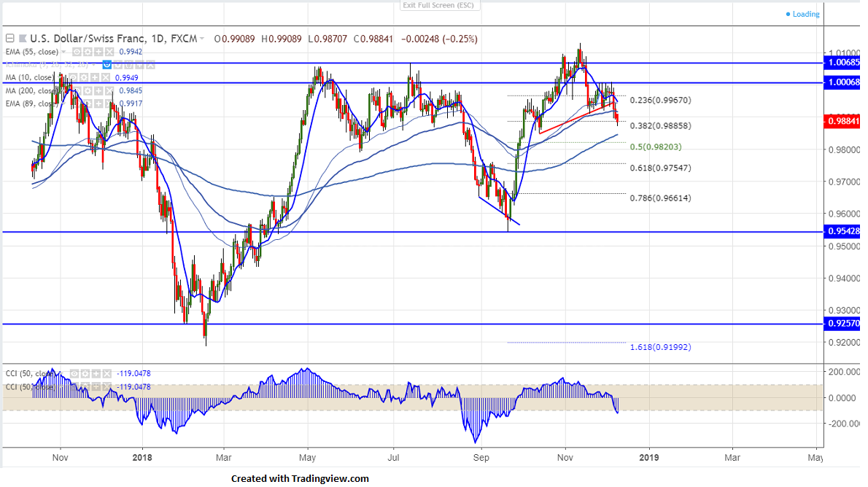This screenshot has width=868, height=487.
Task: Show the hidden Ichimoku indicator via eye icon
Action: [x=106, y=65]
